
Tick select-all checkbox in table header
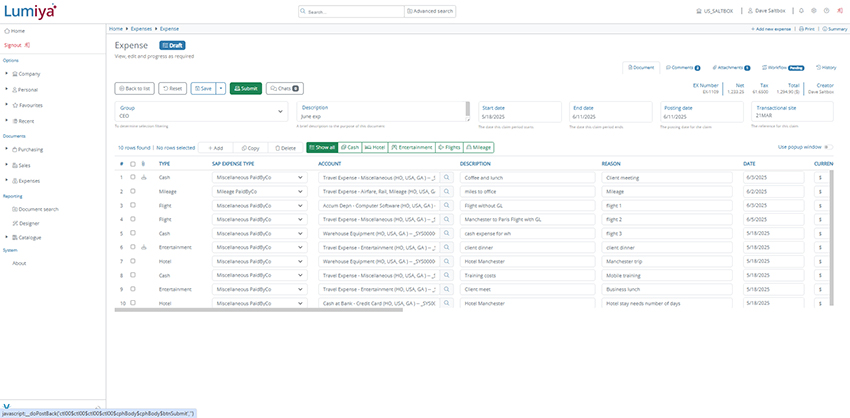(x=133, y=164)
